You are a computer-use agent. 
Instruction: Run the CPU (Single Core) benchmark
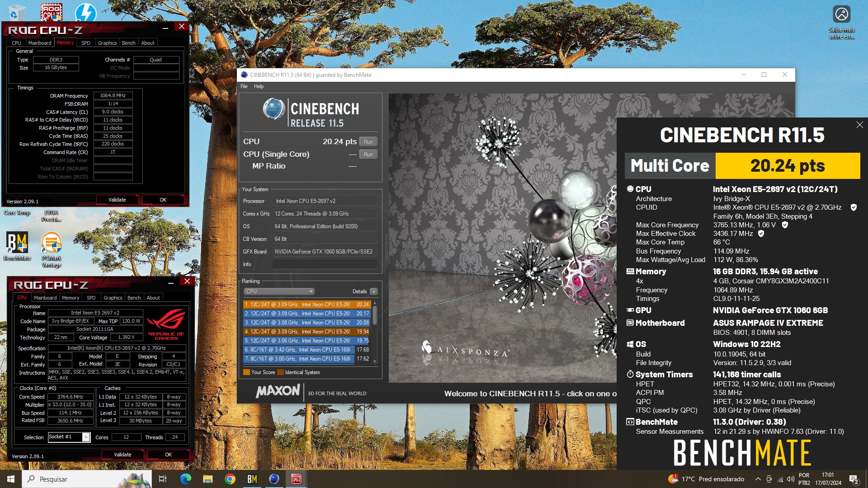click(x=368, y=155)
